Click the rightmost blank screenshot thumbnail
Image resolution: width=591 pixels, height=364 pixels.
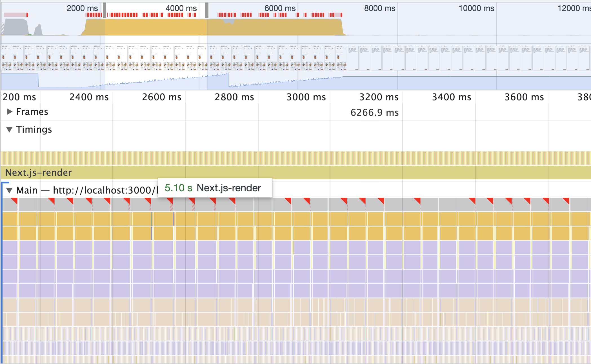point(584,58)
